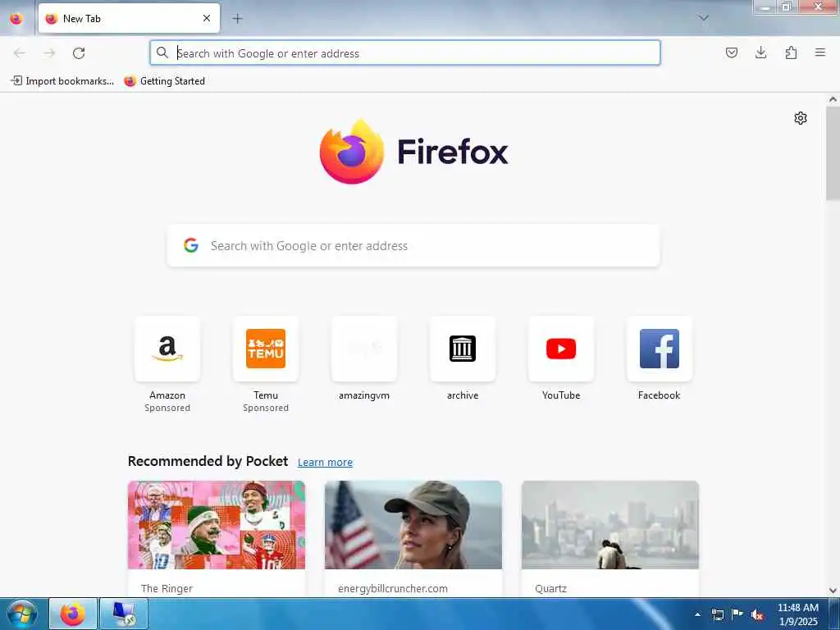
Task: Click the muted volume tray icon
Action: (x=757, y=615)
